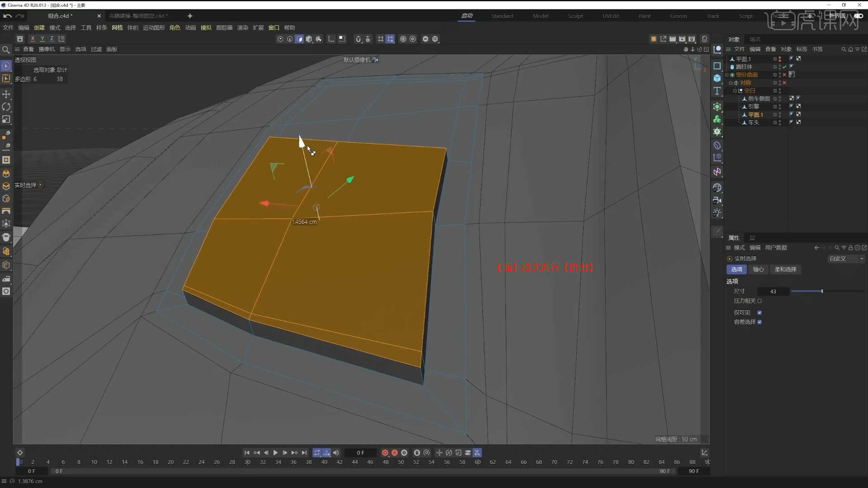Toggle autokeying red A button
This screenshot has width=868, height=488.
(x=395, y=453)
